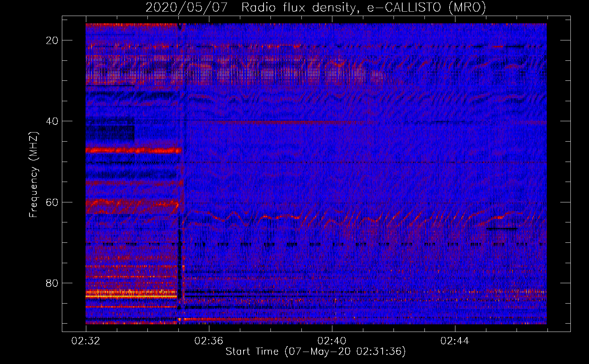
Task: Click the red horizontal band near 47 MHz
Action: point(134,150)
